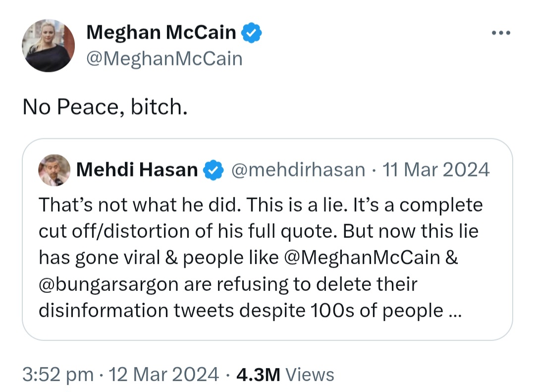Open Mehdi Hasan's avatar in quoted tweet
This screenshot has width=535, height=392.
coord(54,170)
